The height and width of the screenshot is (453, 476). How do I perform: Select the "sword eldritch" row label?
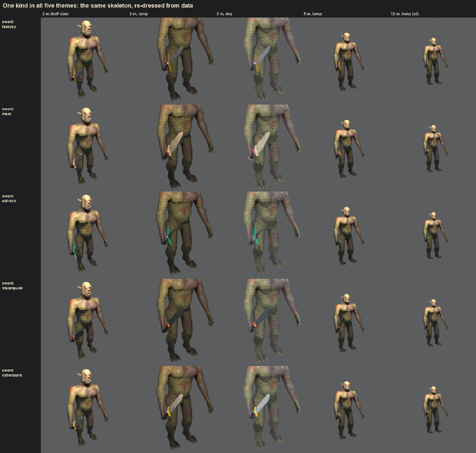point(9,199)
